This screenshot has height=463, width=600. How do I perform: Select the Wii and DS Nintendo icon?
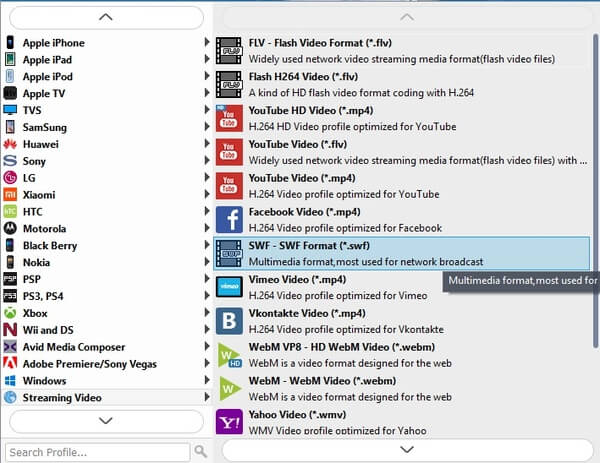[10, 329]
